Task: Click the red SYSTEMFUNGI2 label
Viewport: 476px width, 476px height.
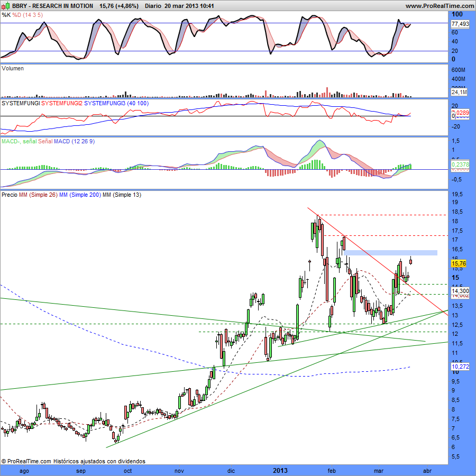Action: (x=62, y=103)
